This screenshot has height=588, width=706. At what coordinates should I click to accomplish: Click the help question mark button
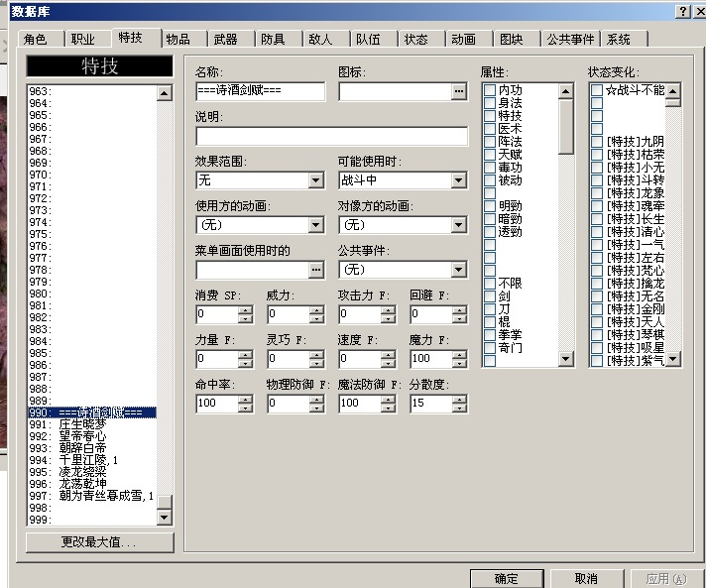[683, 11]
